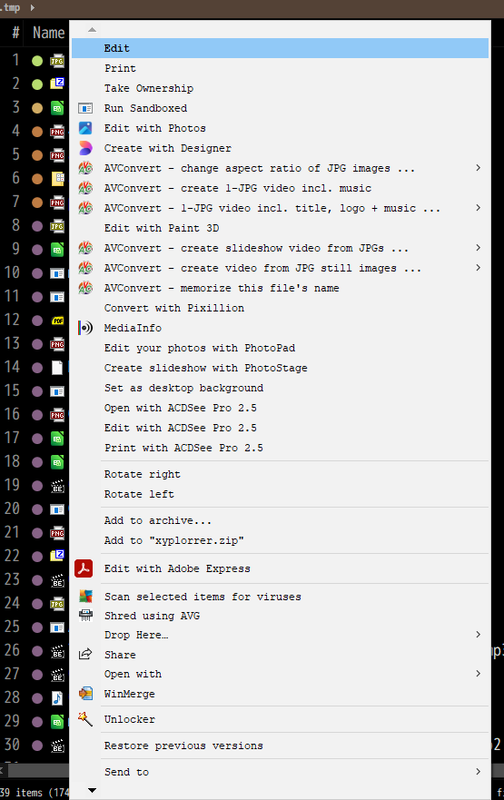Click the Edit with Photos icon
Viewport: 504px width, 800px height.
85,128
